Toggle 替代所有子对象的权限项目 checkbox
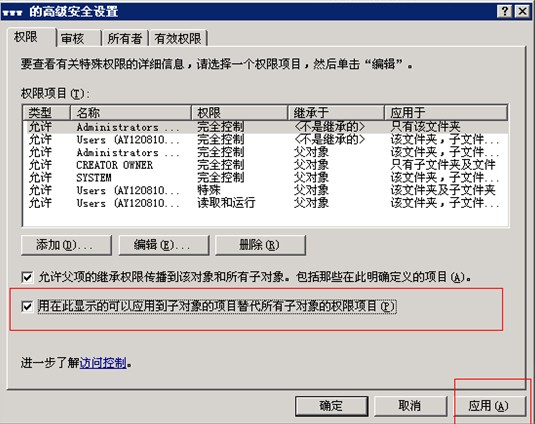535x424 pixels. click(x=27, y=306)
